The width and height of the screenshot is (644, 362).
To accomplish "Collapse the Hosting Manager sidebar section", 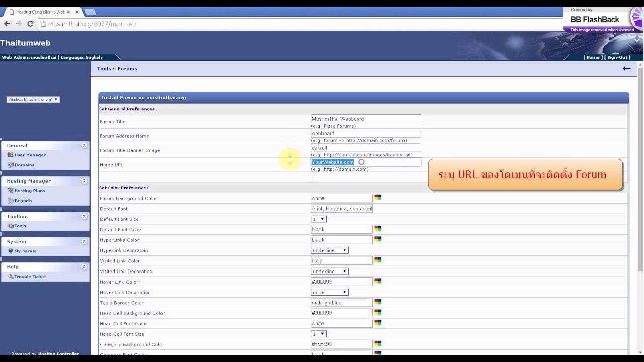I will [84, 180].
